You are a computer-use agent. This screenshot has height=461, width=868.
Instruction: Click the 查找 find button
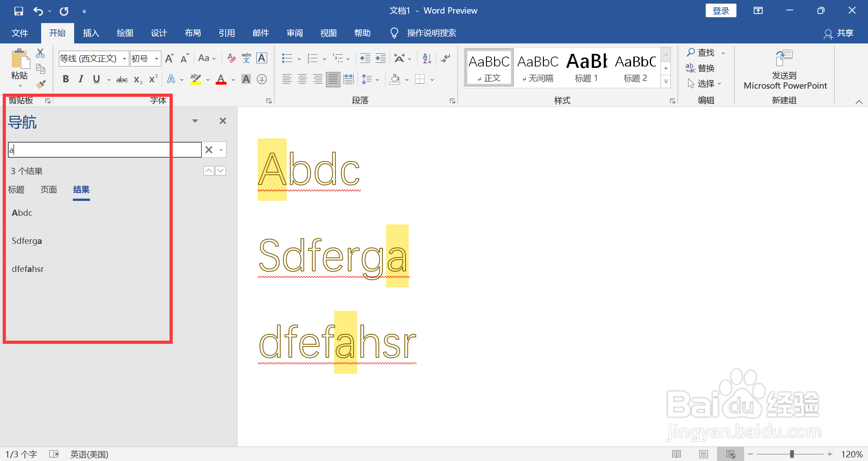pos(701,53)
